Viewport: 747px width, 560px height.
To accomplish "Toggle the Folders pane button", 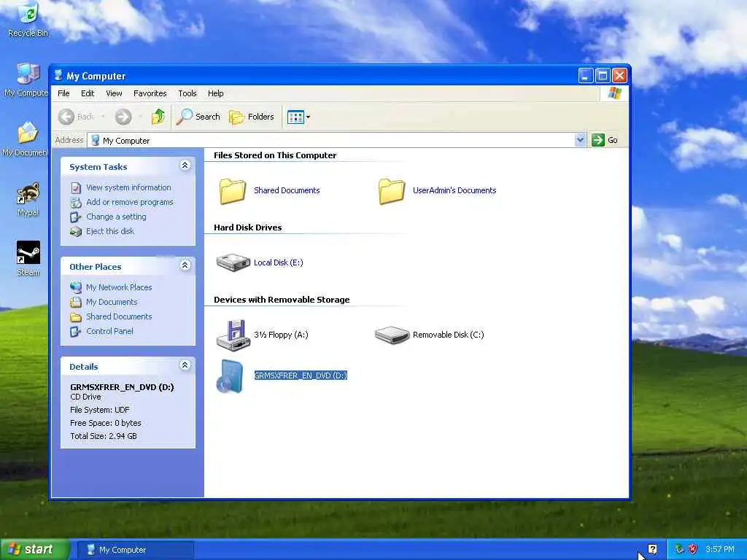I will pos(252,117).
